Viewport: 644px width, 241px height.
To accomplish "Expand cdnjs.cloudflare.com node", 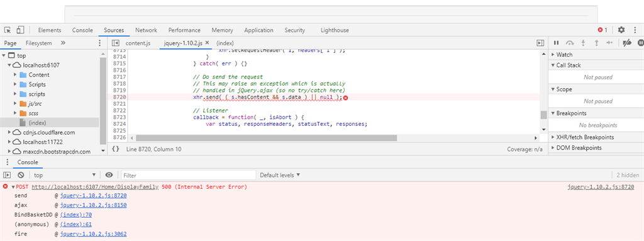I will pyautogui.click(x=9, y=132).
